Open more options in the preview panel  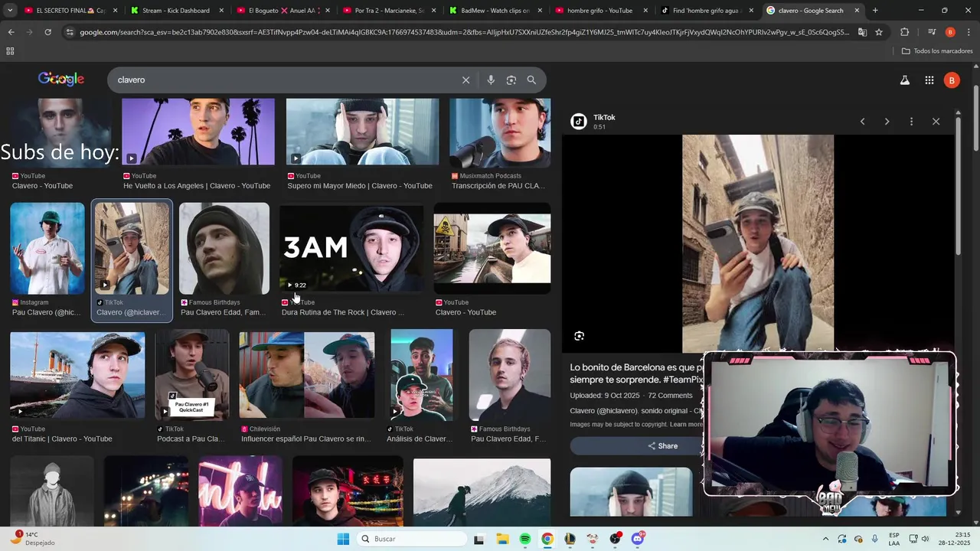coord(911,122)
